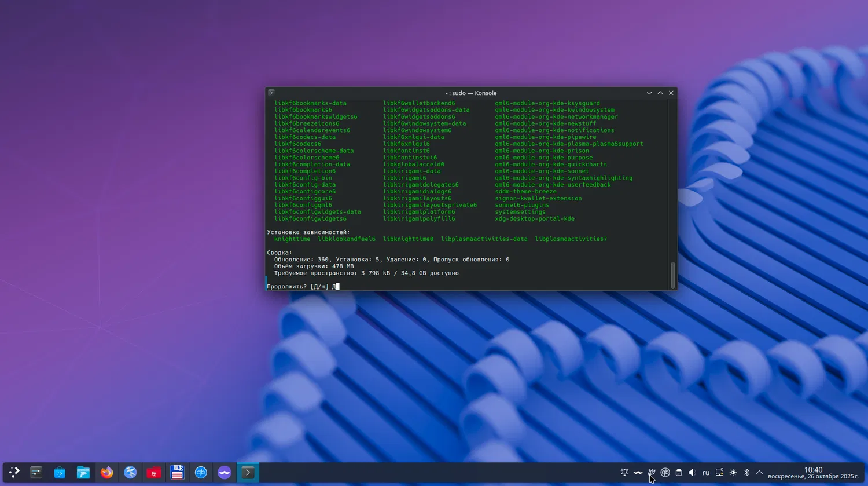Open the Bluetooth tray icon
The width and height of the screenshot is (868, 486).
[x=746, y=473]
